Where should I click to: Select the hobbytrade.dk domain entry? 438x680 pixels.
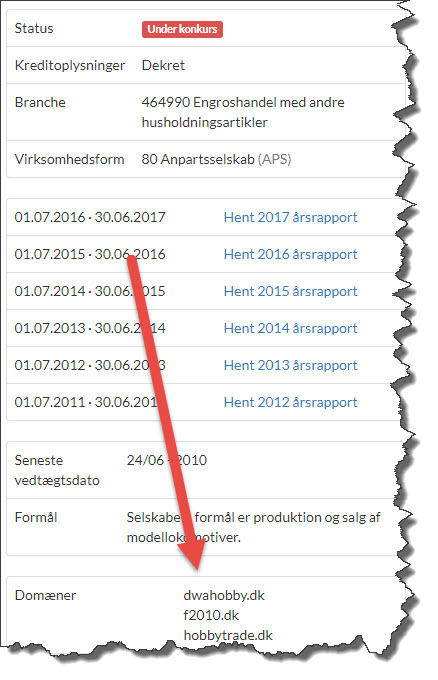tap(228, 635)
